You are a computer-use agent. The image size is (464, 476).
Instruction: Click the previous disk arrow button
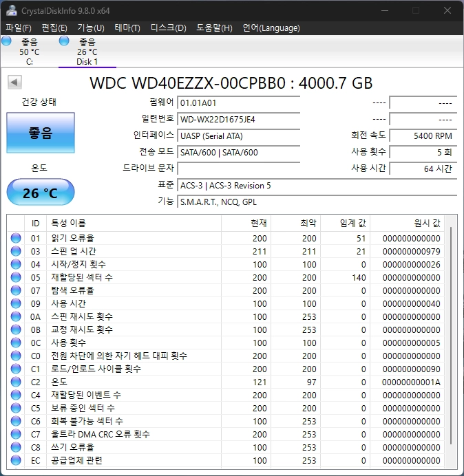14,82
